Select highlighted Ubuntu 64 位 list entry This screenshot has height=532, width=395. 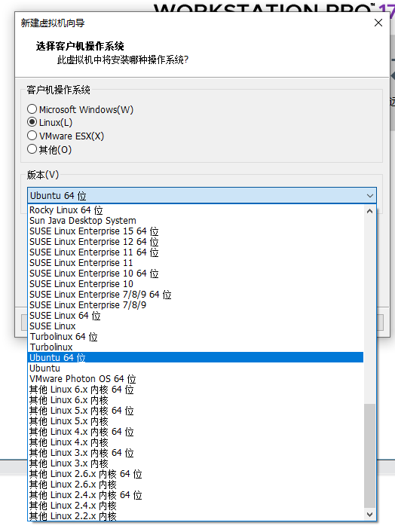(196, 357)
